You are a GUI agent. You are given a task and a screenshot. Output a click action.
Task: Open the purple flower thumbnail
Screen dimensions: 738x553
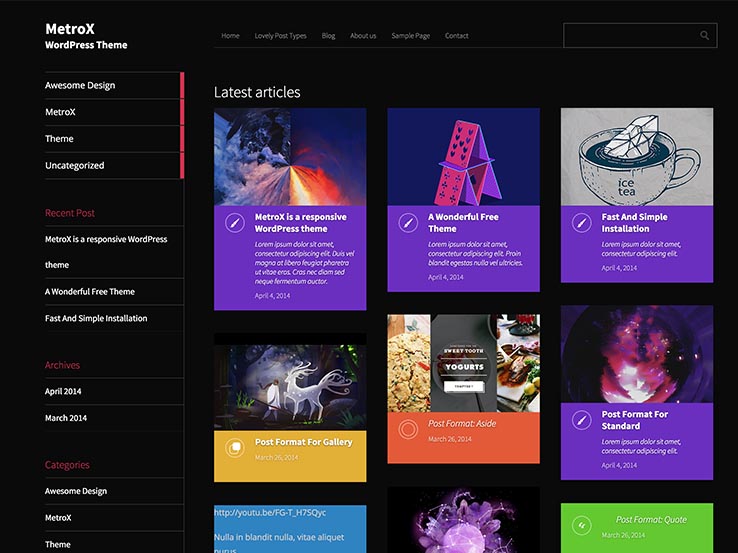(464, 520)
